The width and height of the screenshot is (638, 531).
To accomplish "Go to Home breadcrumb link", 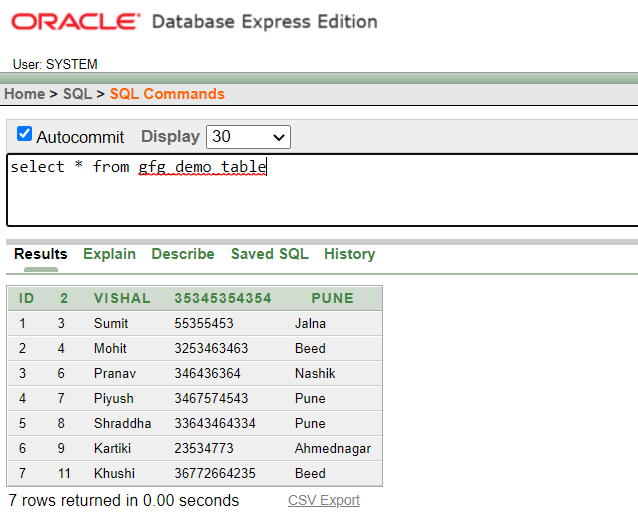I will [24, 94].
